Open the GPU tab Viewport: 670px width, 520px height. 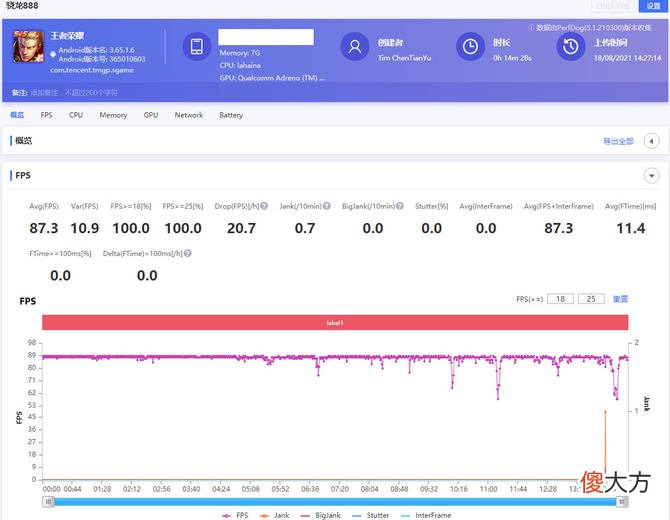(x=151, y=115)
